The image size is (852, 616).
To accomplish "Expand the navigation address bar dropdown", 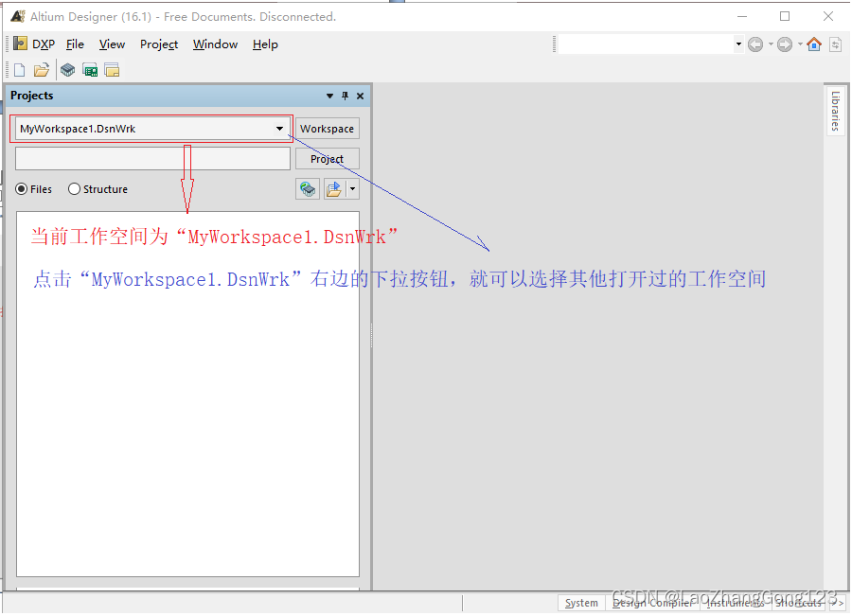I will point(738,44).
